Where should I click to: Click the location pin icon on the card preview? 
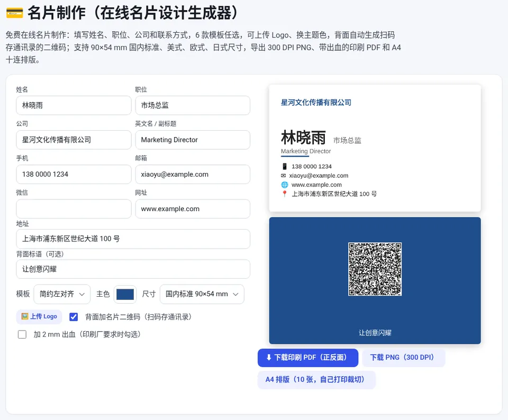coord(285,194)
